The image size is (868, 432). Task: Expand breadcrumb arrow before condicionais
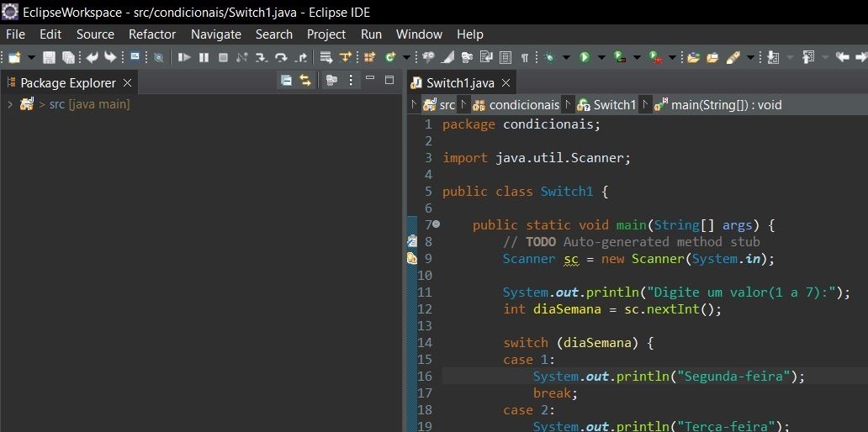coord(464,104)
